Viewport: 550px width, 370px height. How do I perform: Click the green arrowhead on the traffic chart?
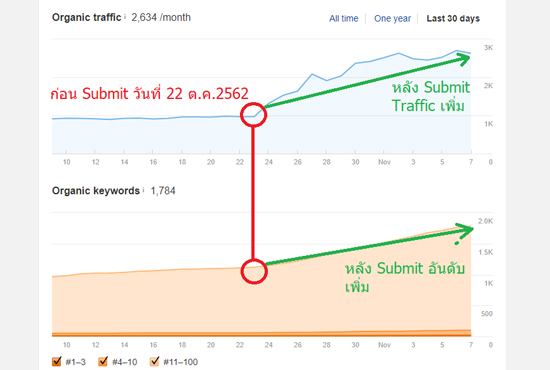(464, 59)
